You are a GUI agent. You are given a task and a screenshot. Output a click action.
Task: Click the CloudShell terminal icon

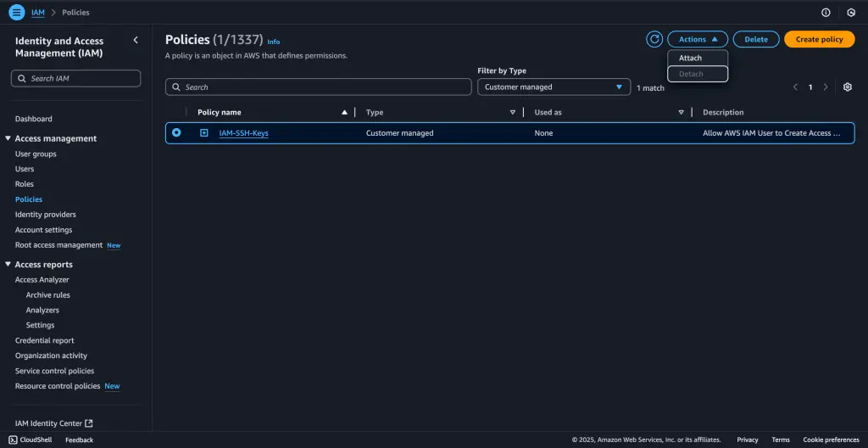13,440
